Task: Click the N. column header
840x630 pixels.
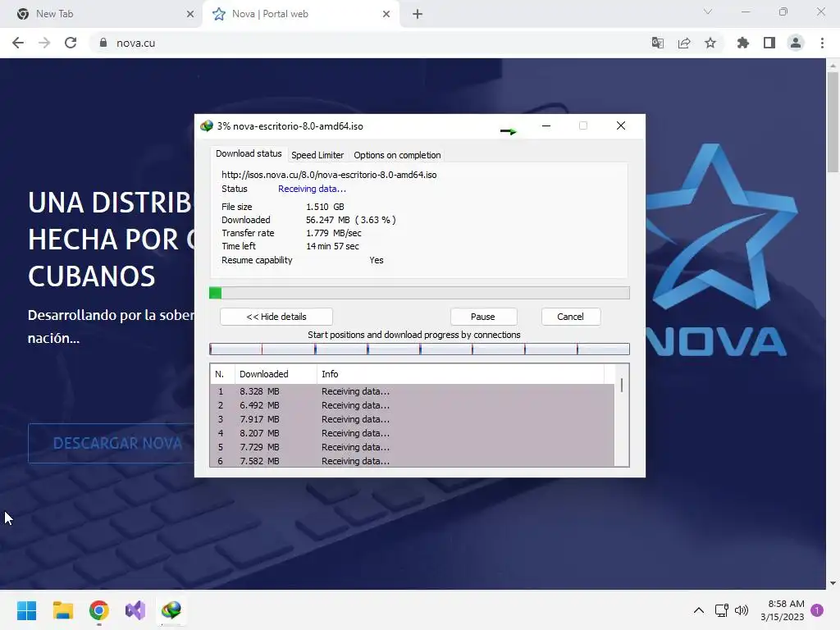Action: pos(222,374)
